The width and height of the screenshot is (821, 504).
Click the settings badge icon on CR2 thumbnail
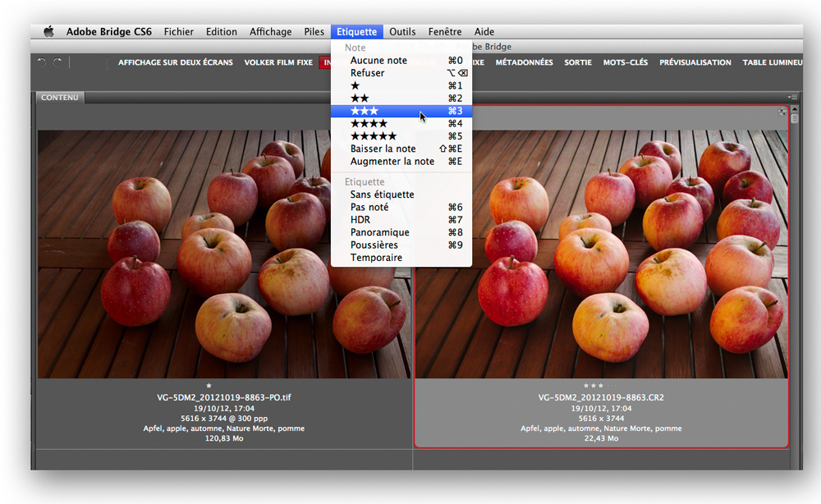(x=782, y=112)
